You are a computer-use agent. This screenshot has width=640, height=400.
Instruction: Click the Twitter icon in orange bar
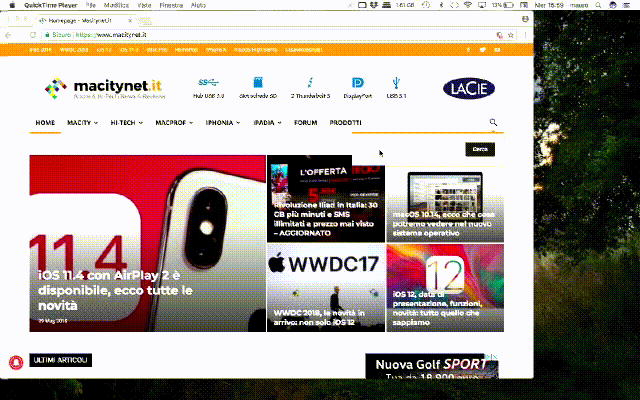point(482,50)
